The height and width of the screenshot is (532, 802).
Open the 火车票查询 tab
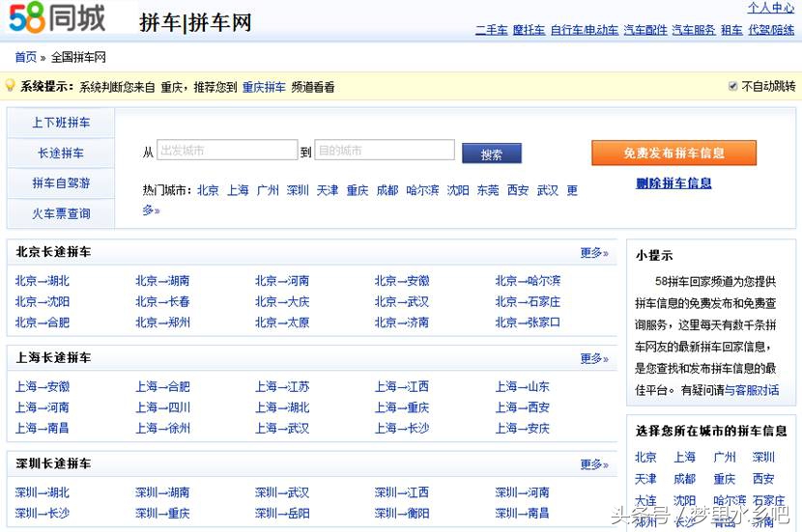[61, 213]
